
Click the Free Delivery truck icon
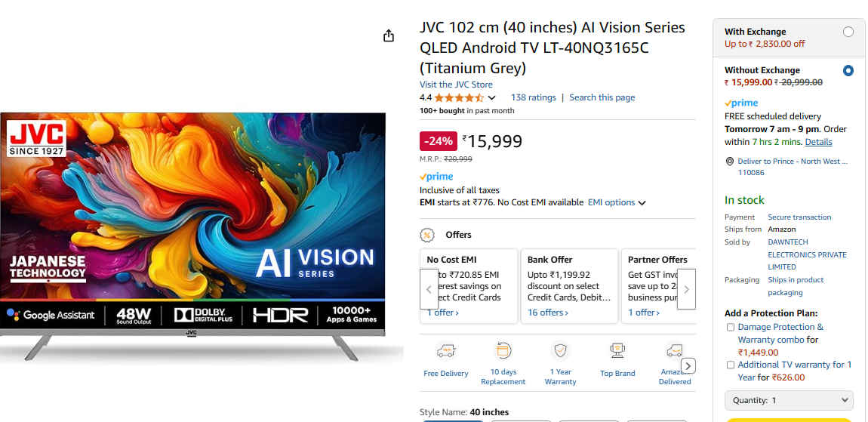445,351
